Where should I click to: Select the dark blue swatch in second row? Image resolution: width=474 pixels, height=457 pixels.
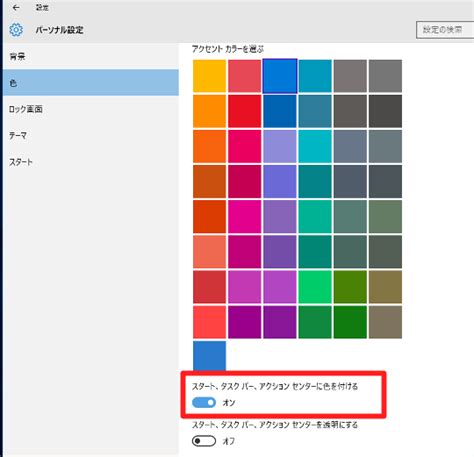(280, 111)
